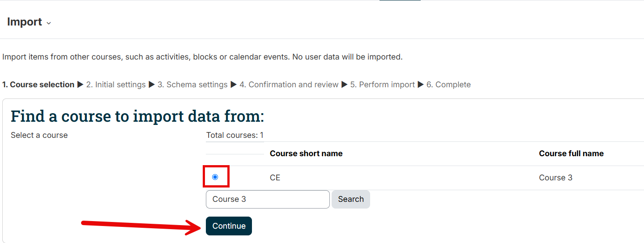Click the Total courses: 1 label
The height and width of the screenshot is (243, 644).
pos(235,135)
